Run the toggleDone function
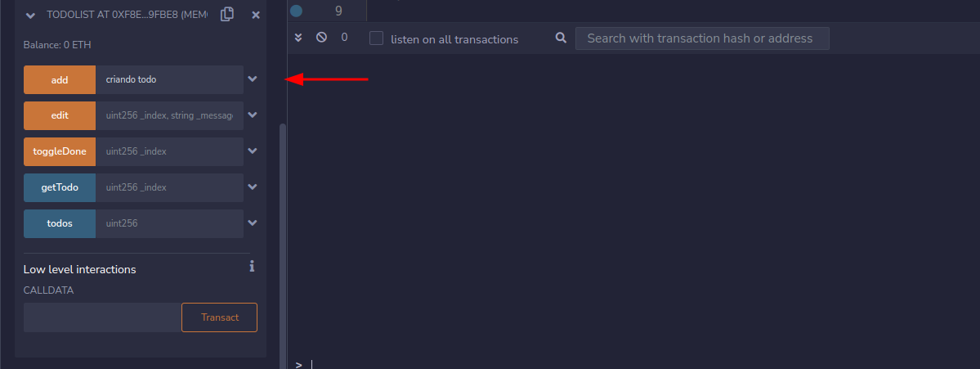 (60, 151)
